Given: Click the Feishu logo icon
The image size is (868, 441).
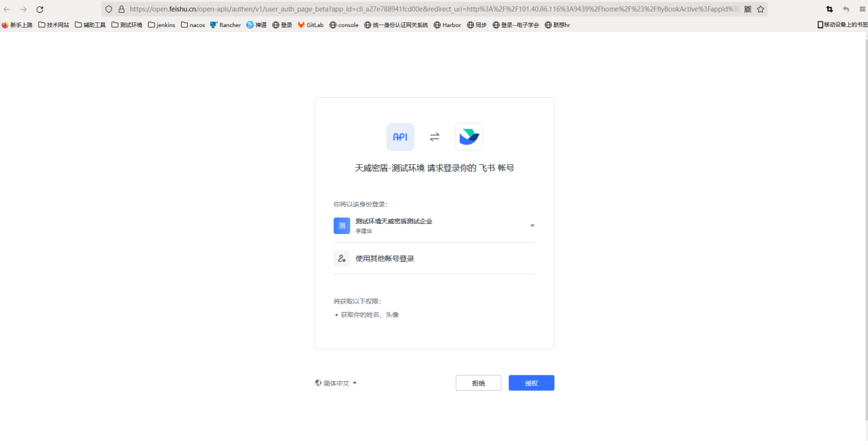Looking at the screenshot, I should tap(469, 136).
